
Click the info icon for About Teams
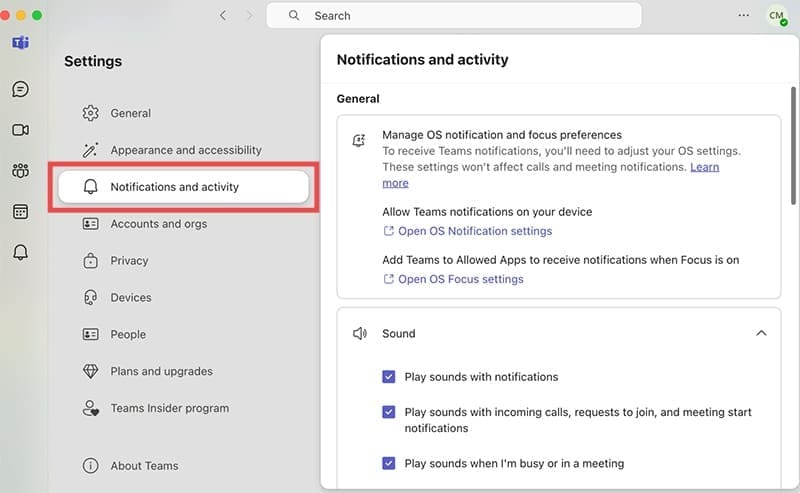click(x=90, y=465)
